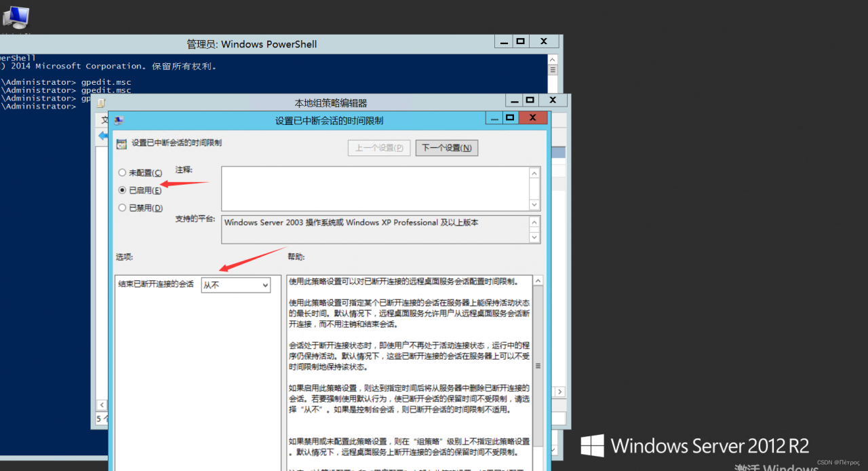Select the 已启用 radio button
This screenshot has height=471, width=868.
122,191
